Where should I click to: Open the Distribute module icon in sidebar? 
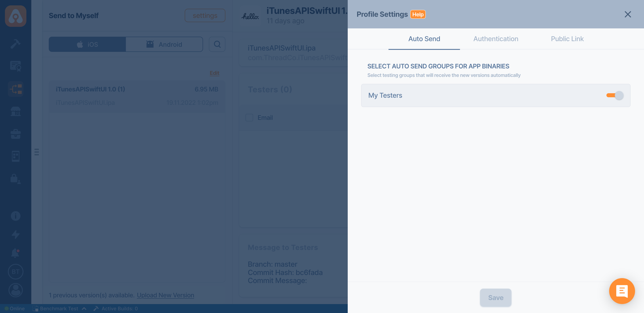[15, 89]
